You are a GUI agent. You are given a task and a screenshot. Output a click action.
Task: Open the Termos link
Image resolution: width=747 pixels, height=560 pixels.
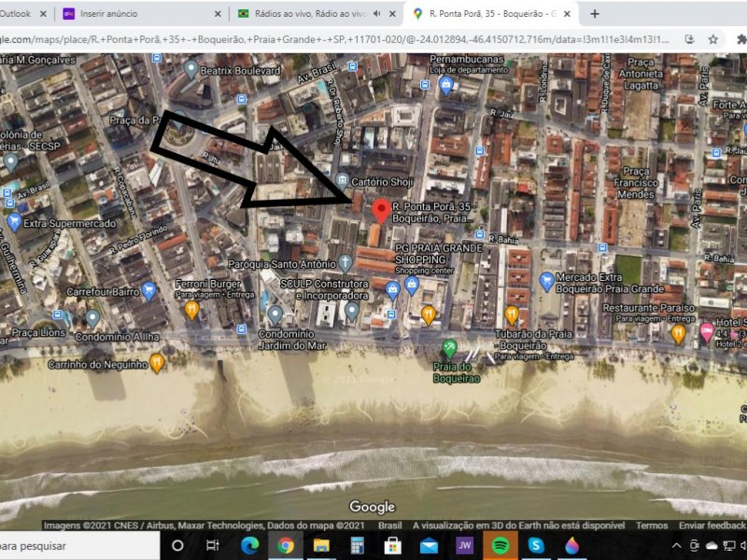(651, 525)
